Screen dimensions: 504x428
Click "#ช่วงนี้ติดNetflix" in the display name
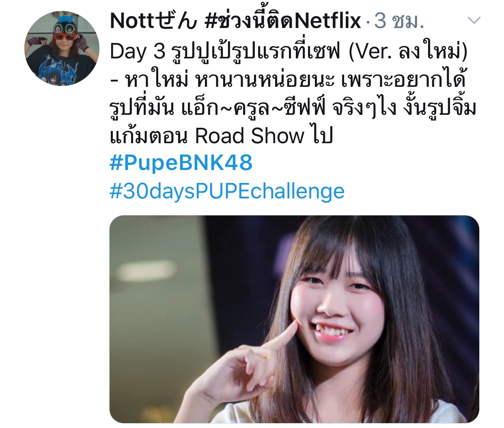(x=283, y=20)
